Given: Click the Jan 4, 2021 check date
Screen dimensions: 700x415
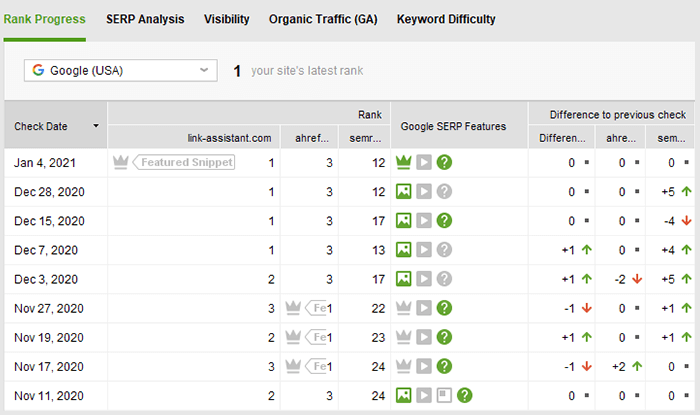Looking at the screenshot, I should pos(45,163).
